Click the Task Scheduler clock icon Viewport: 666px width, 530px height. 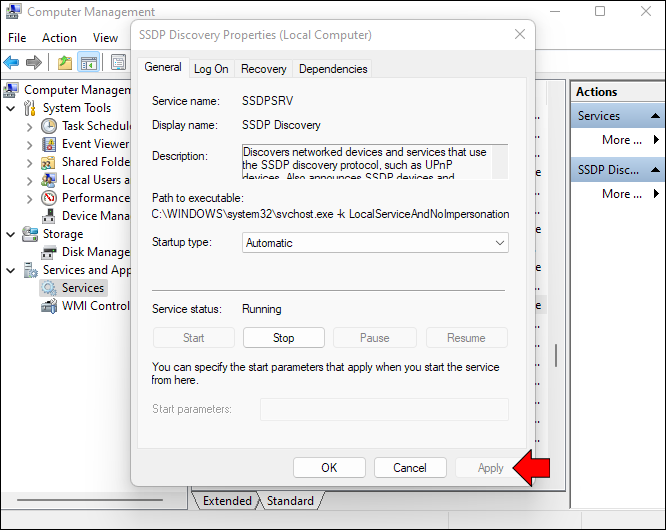pos(49,126)
